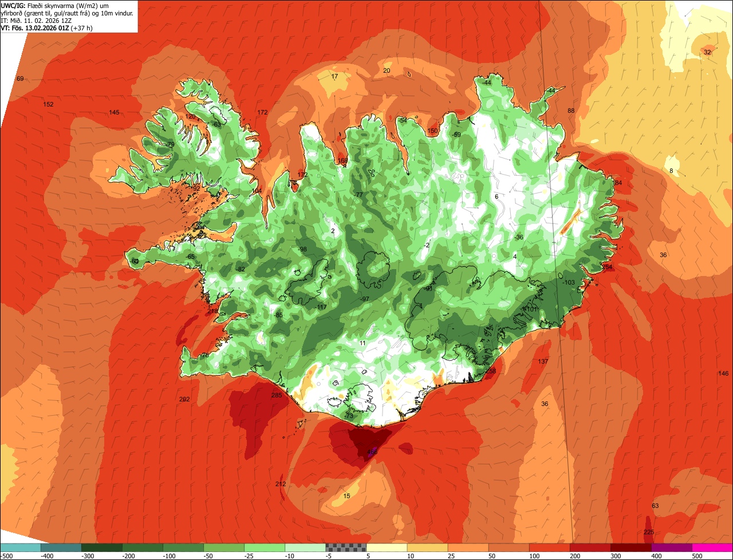The image size is (733, 560).
Task: Select the light teal swatch between -500 and -400
Action: (20, 547)
